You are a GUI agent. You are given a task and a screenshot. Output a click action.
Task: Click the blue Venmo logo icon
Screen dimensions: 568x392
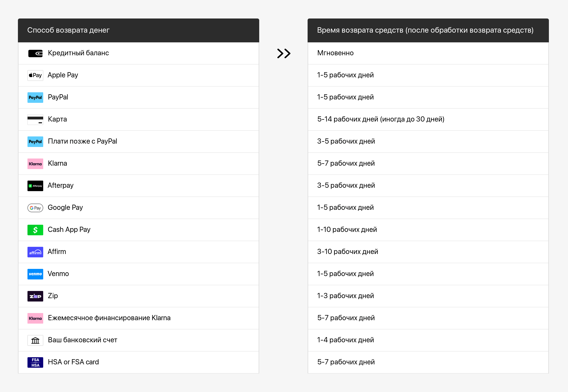35,274
